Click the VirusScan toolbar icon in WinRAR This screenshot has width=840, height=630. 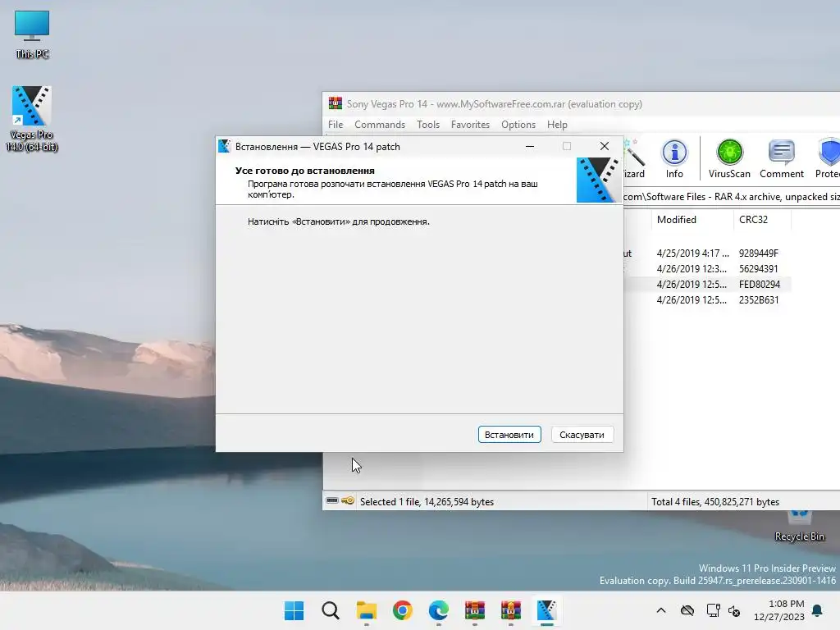(729, 158)
